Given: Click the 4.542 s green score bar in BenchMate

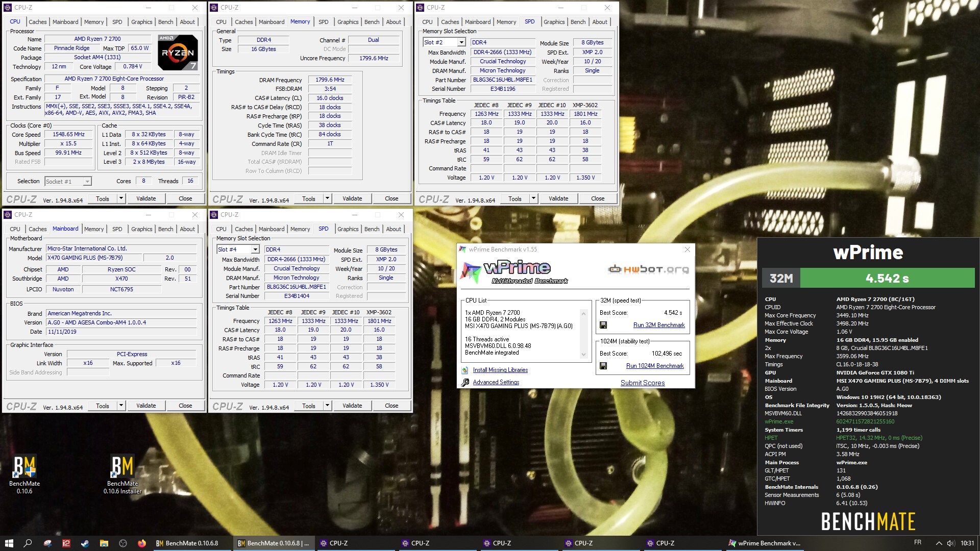Looking at the screenshot, I should point(887,279).
